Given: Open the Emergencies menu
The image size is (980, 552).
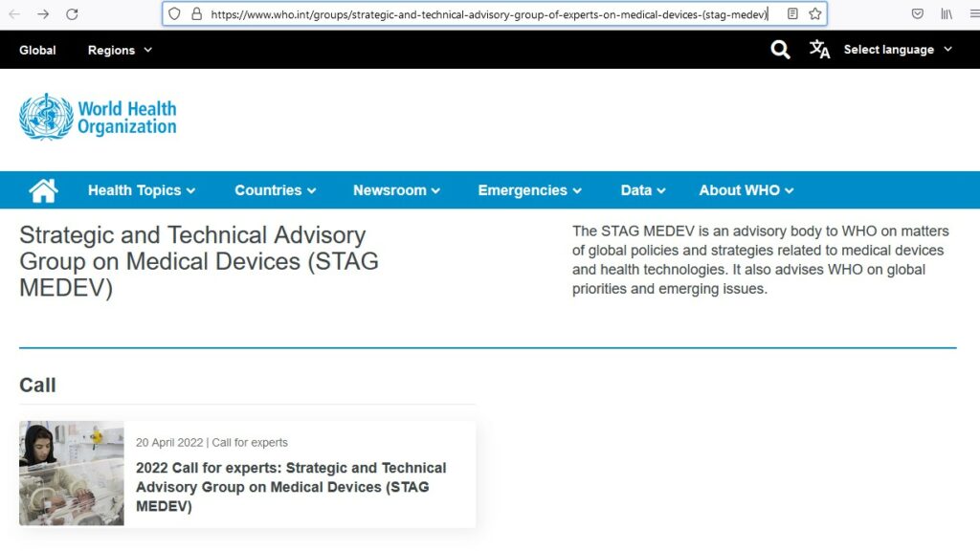Looking at the screenshot, I should point(529,190).
